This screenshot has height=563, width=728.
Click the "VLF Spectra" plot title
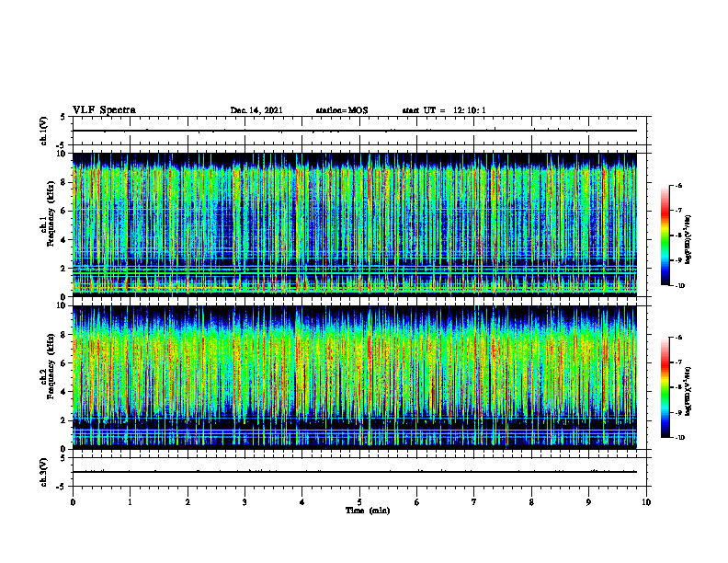tap(104, 109)
